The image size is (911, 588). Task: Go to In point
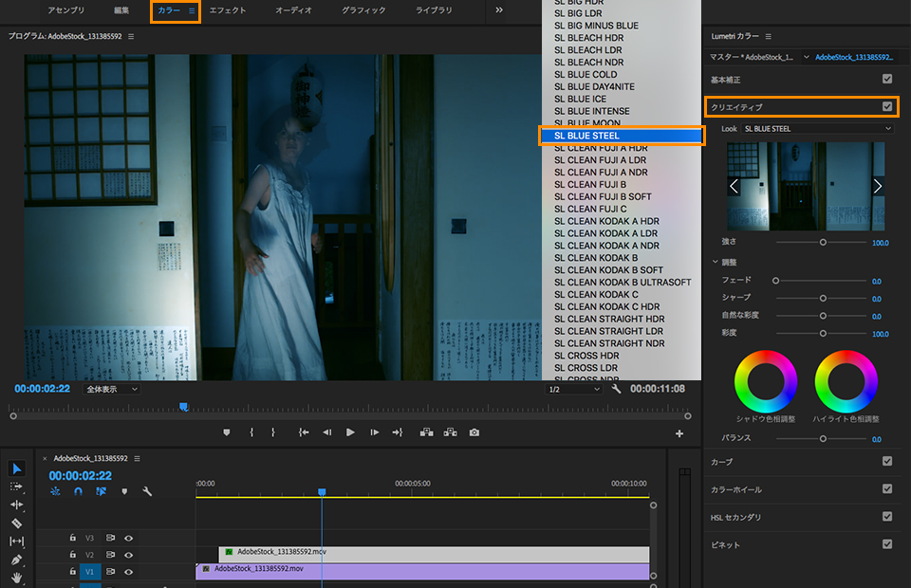click(304, 432)
